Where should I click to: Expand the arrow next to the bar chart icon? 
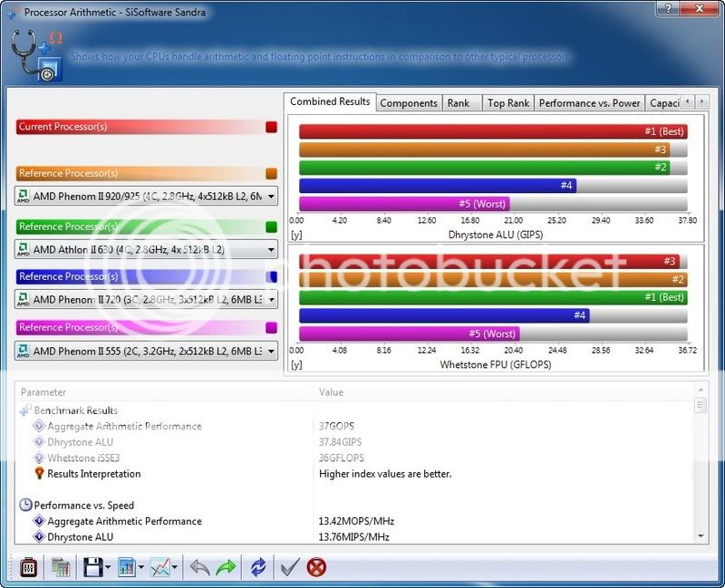pyautogui.click(x=140, y=567)
